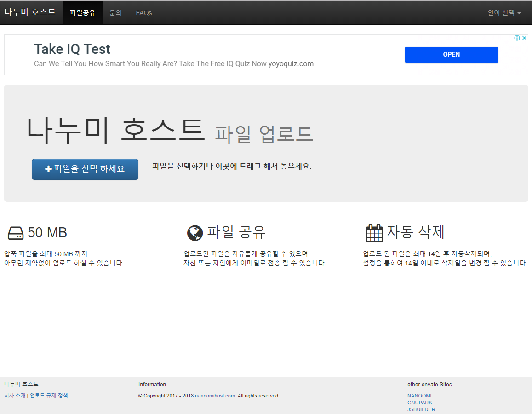This screenshot has height=414, width=532.
Task: Click the ad info icon
Action: click(517, 38)
